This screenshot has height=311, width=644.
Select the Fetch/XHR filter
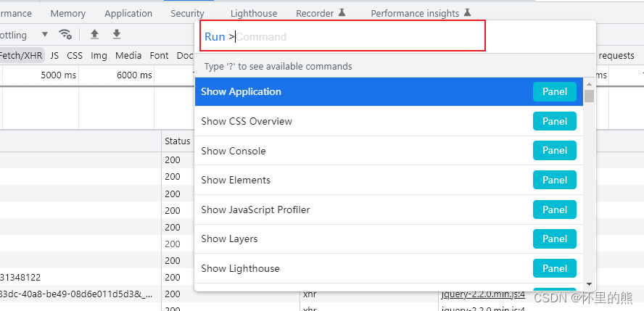21,55
